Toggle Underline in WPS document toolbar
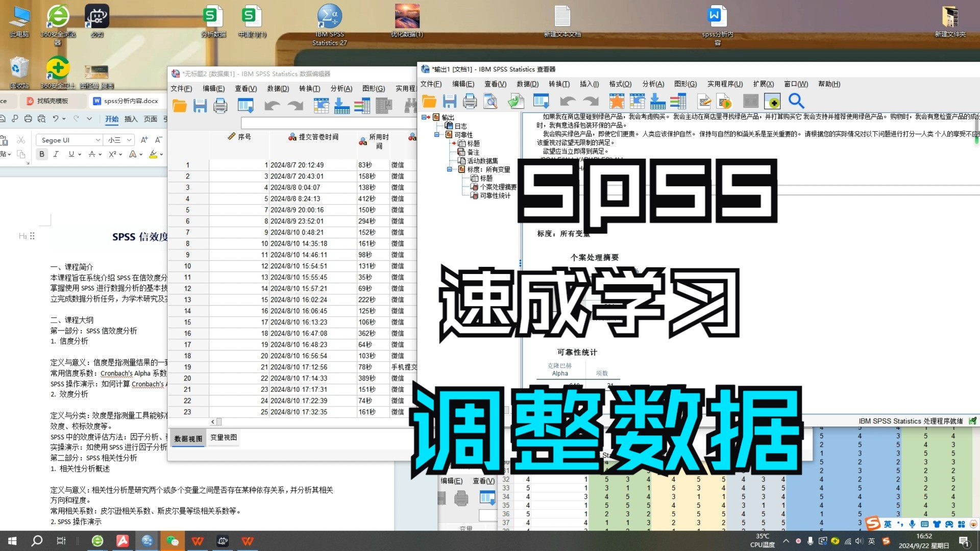Screen dimensions: 980x551 tap(71, 154)
